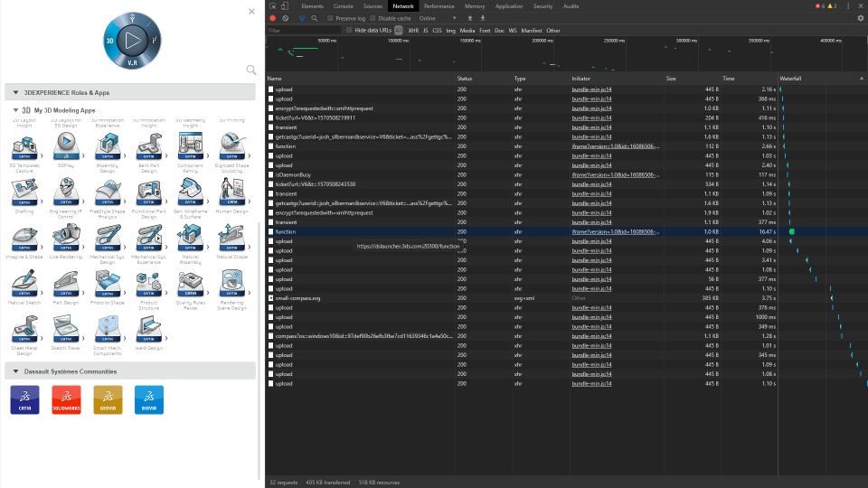Image resolution: width=868 pixels, height=488 pixels.
Task: Check the Hide data URLs checkbox
Action: [x=349, y=30]
